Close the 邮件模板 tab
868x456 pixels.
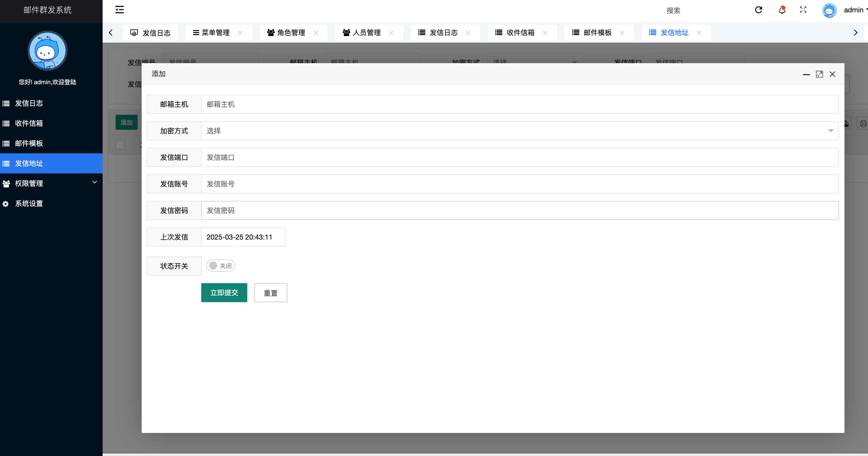(622, 33)
